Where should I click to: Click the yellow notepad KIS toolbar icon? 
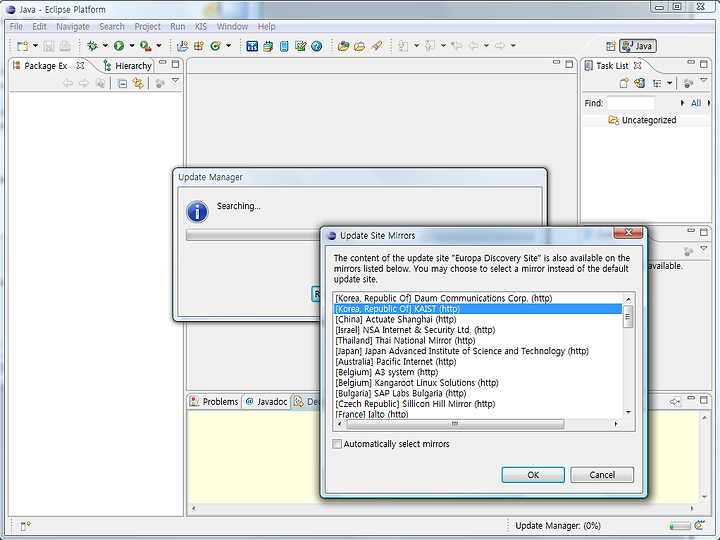(x=268, y=46)
